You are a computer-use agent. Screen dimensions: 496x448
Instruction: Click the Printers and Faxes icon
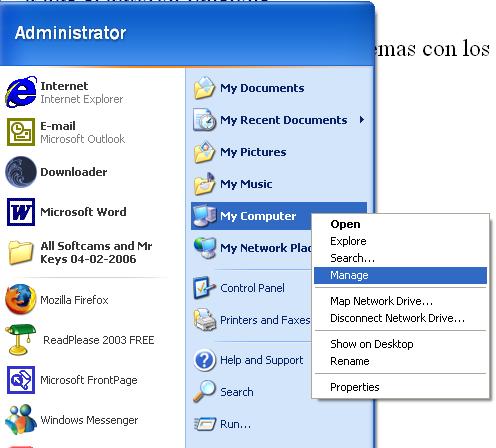[204, 320]
